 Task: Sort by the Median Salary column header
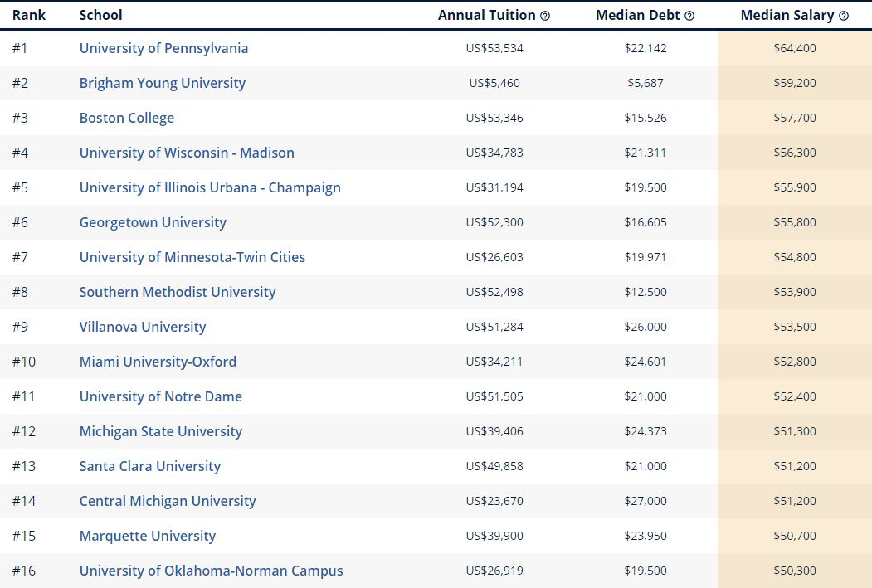pos(788,15)
